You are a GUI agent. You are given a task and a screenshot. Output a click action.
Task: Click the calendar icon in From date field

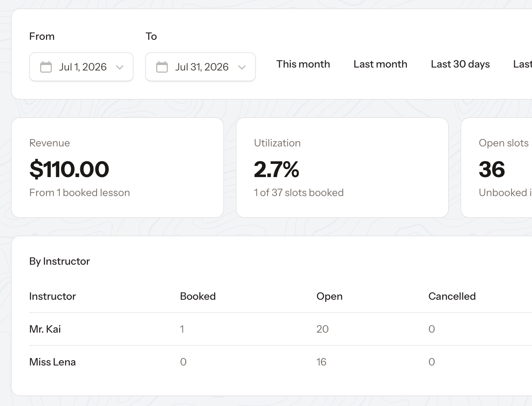(x=46, y=67)
